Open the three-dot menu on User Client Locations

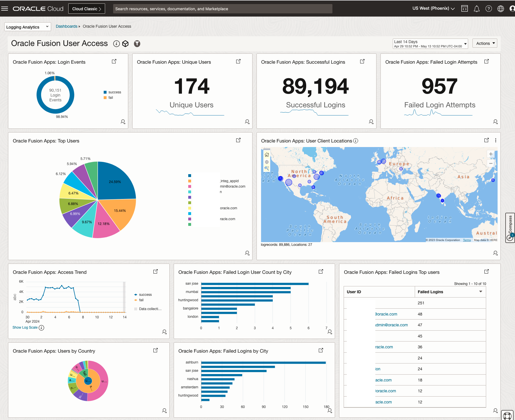496,140
